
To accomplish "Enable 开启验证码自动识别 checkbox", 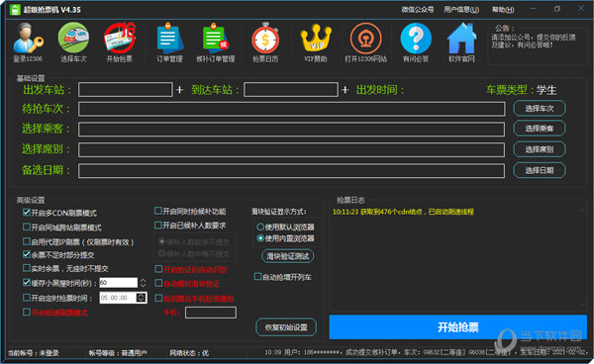I will coord(158,269).
